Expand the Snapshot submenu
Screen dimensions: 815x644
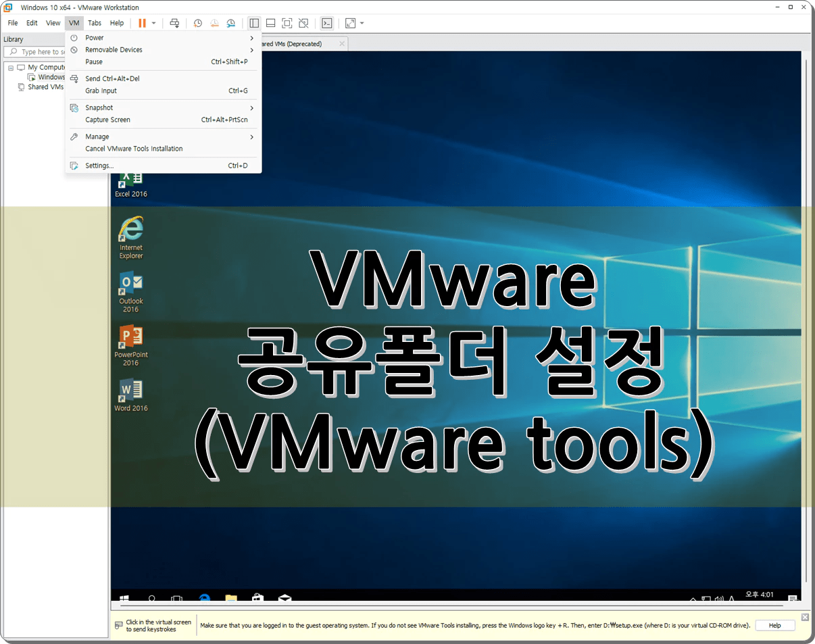[163, 107]
